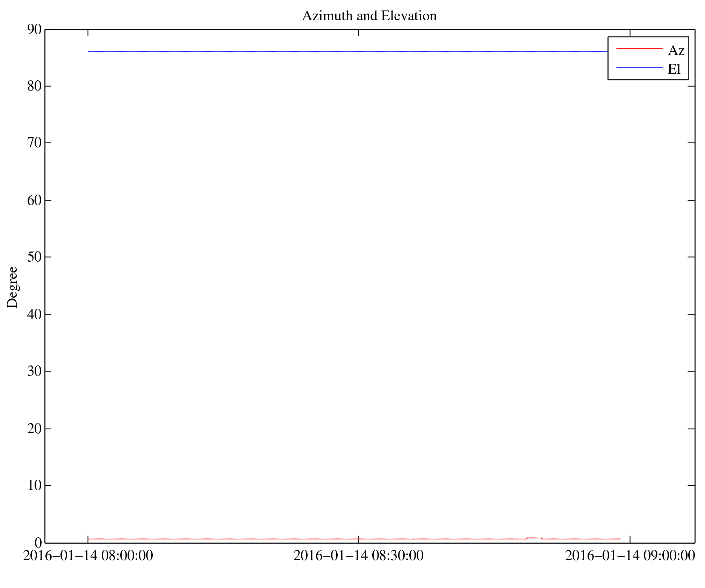Click the 'Azimuth and Elevation' chart title
This screenshot has height=588, width=705.
click(369, 16)
